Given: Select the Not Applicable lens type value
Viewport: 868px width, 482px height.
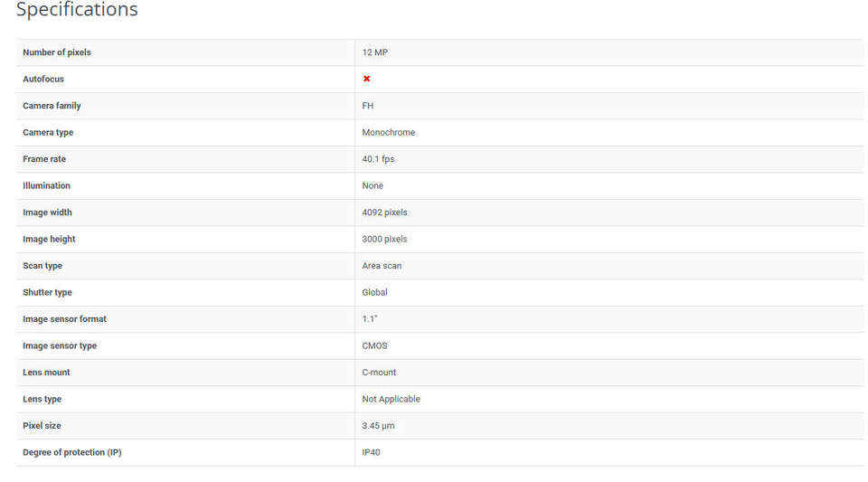Looking at the screenshot, I should point(391,399).
